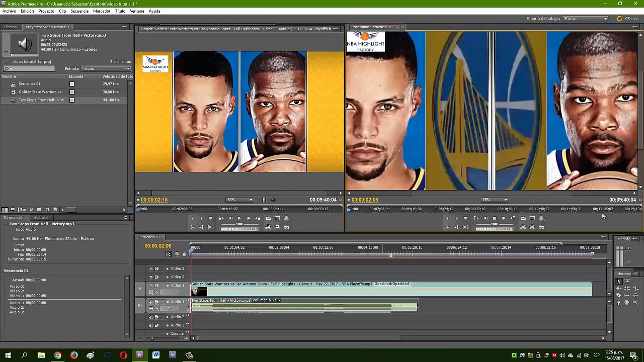Screen dimensions: 644x362
Task: Step forward one frame in program monitor
Action: (x=504, y=218)
